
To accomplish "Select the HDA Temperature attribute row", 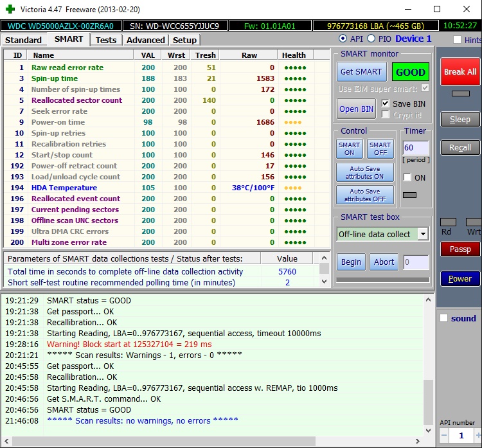I will click(167, 188).
